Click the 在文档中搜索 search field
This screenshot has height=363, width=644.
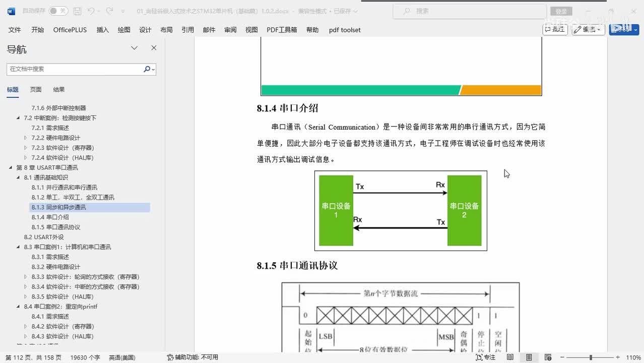coord(75,69)
